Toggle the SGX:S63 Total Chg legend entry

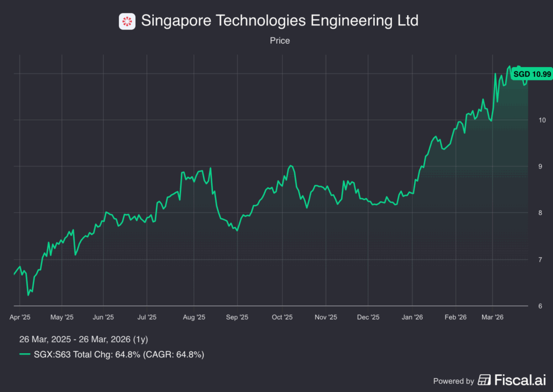pyautogui.click(x=119, y=354)
